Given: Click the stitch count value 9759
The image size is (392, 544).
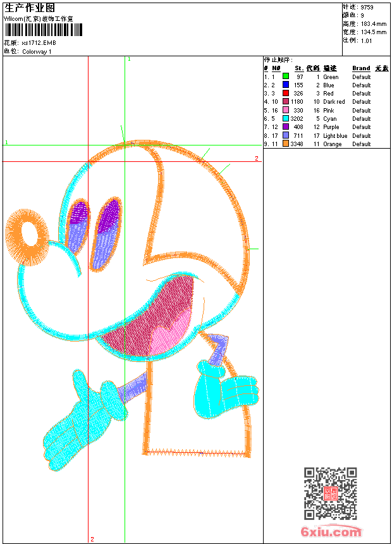Looking at the screenshot, I should [367, 8].
